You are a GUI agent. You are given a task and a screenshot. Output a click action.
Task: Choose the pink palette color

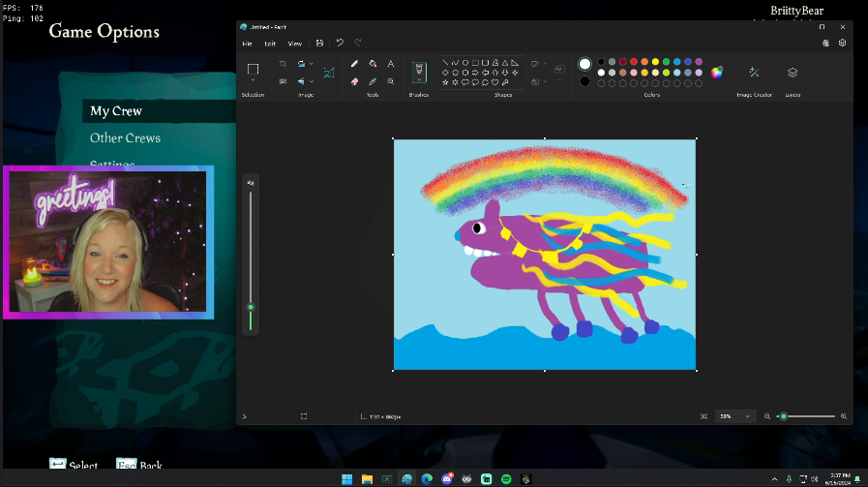click(634, 73)
